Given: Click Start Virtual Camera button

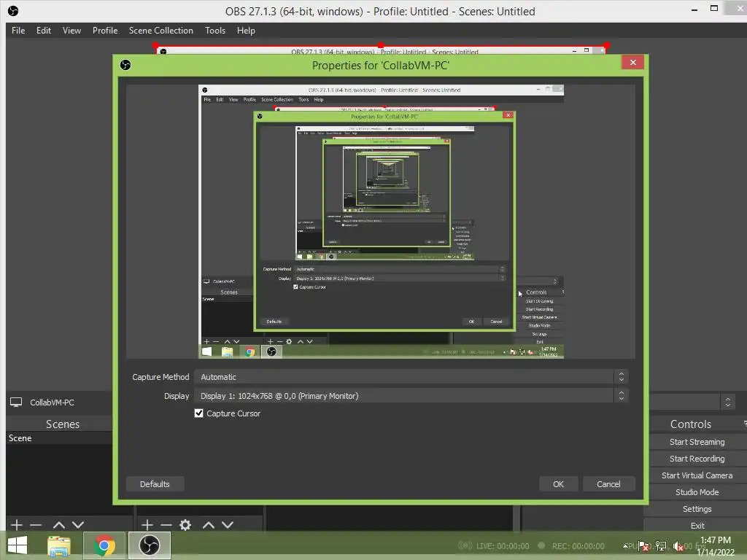Looking at the screenshot, I should (697, 475).
